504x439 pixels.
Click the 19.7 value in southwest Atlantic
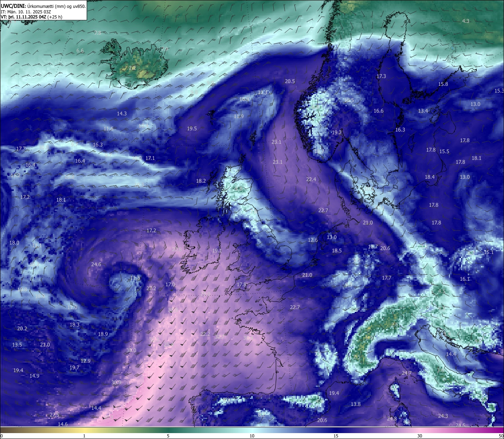click(x=74, y=367)
